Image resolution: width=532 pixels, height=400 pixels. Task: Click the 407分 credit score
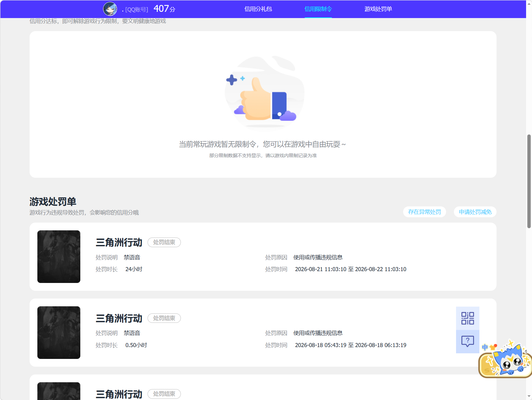(164, 9)
